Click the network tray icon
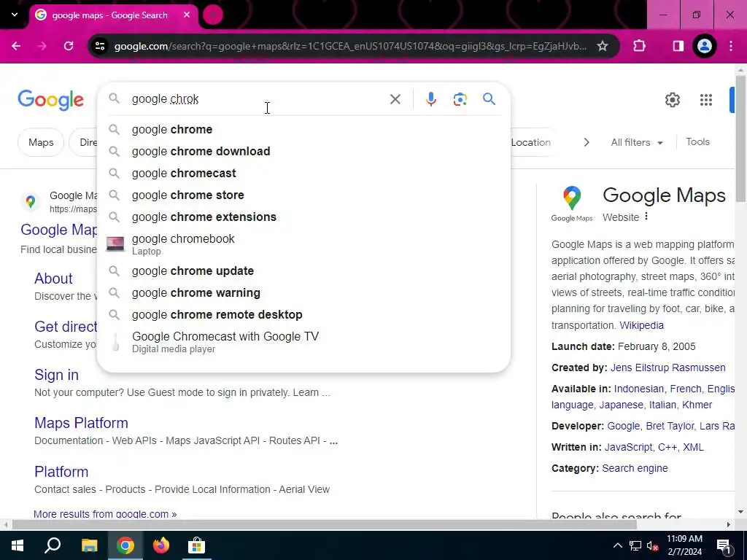 pyautogui.click(x=635, y=545)
